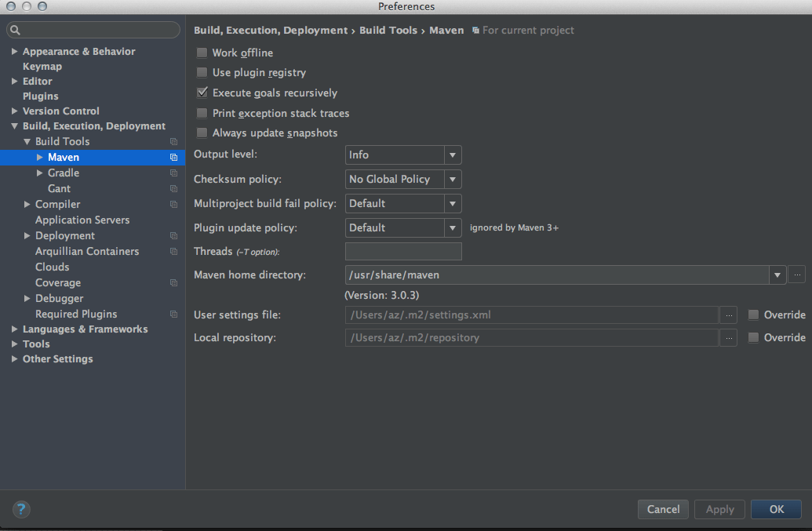Click the current-project scope icon beside Maven
This screenshot has width=812, height=531.
173,157
